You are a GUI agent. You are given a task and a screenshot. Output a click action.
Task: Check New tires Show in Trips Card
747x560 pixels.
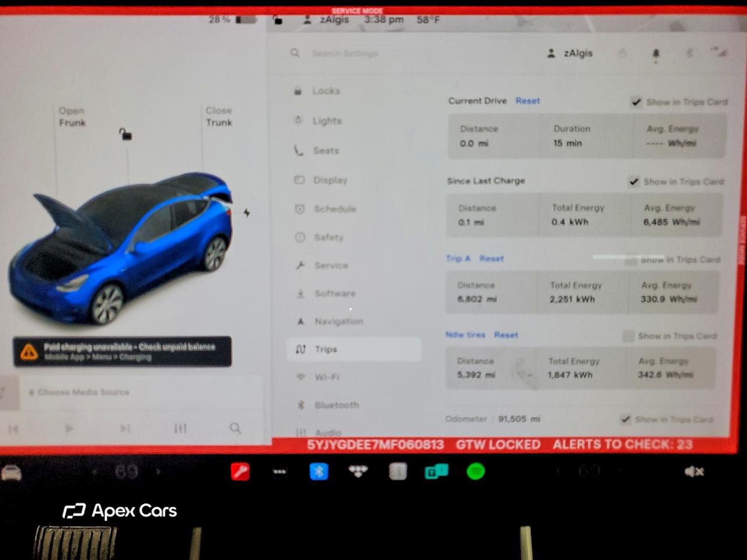628,336
